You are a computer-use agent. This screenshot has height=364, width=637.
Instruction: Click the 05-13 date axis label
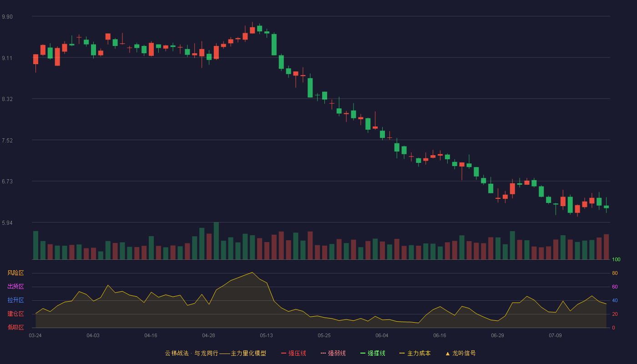[266, 335]
